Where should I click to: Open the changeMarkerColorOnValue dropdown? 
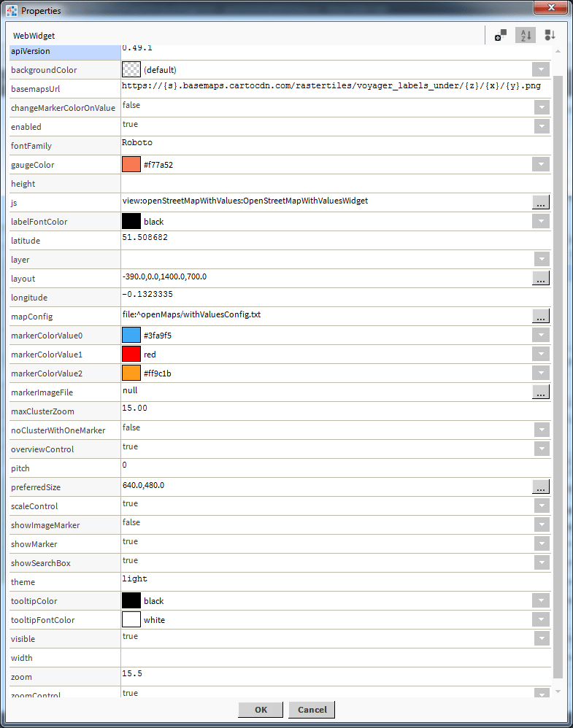pos(542,107)
